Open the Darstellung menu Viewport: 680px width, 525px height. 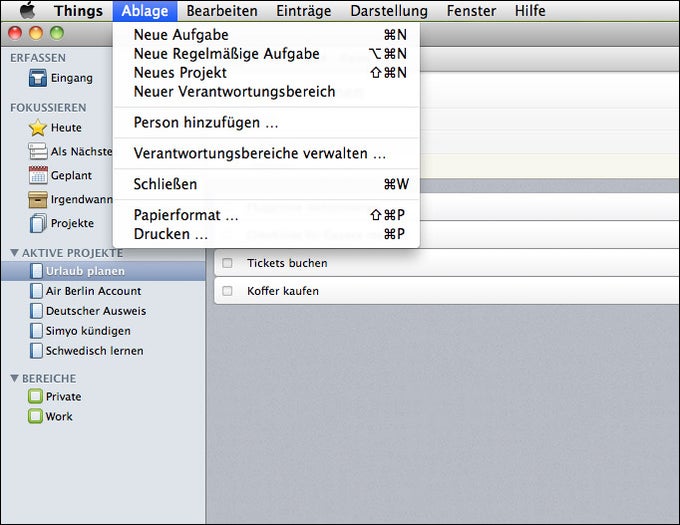point(389,11)
